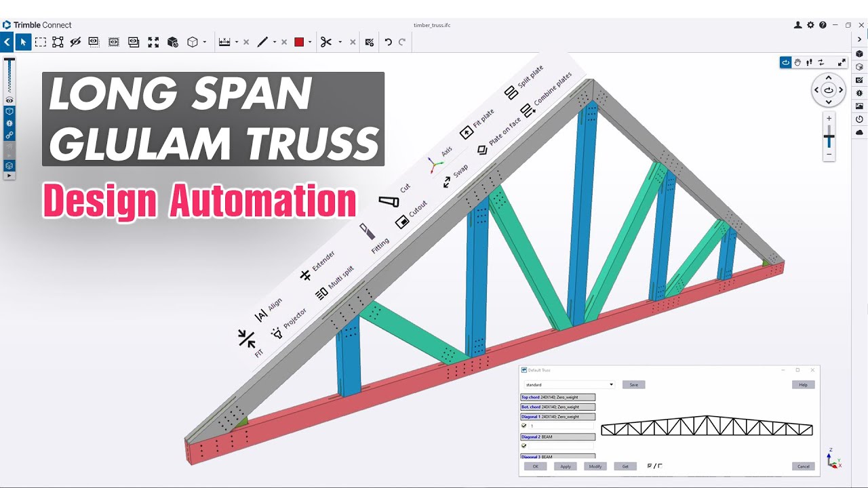
Task: Select the Top chord profile field
Action: pyautogui.click(x=558, y=397)
